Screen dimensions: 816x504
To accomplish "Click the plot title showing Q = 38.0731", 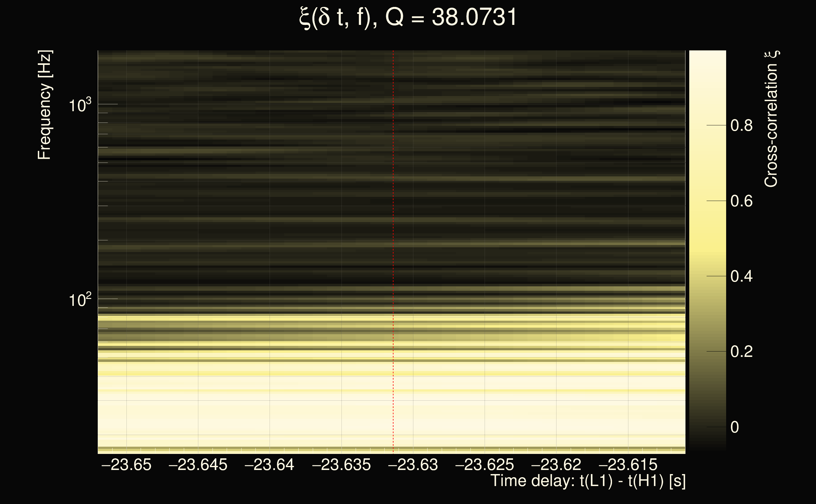I will [408, 17].
